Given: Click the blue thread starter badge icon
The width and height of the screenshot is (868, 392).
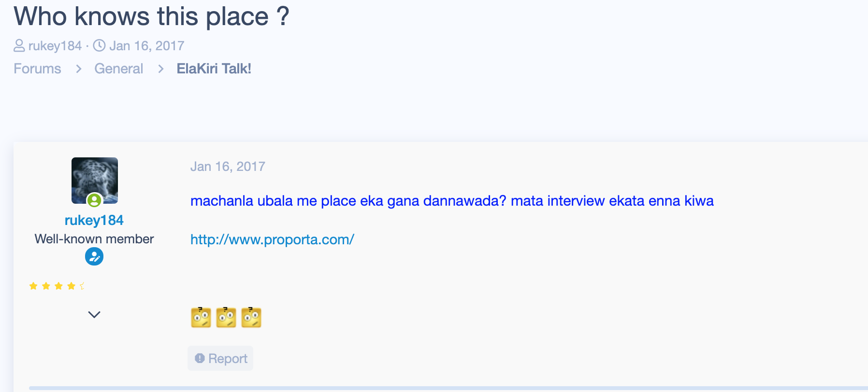Looking at the screenshot, I should pos(94,256).
